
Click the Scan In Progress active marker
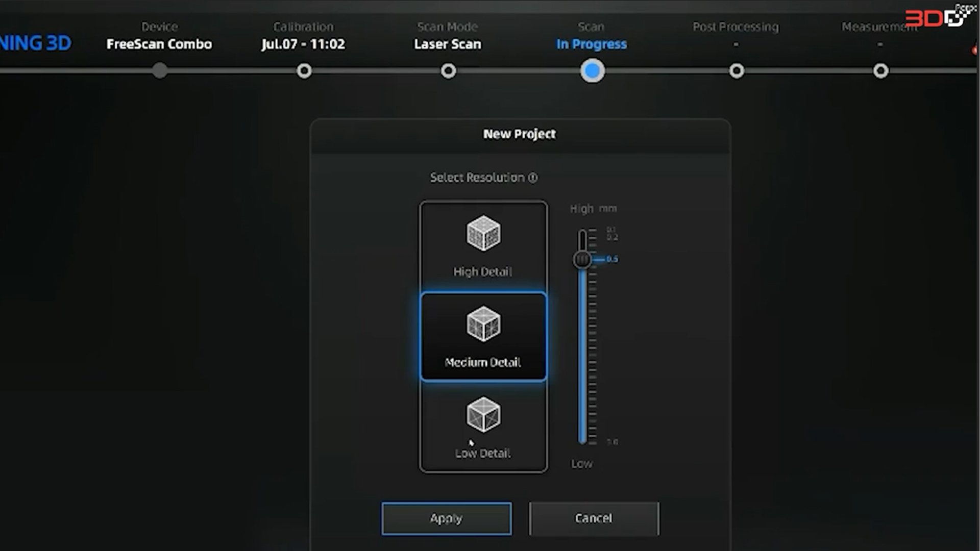click(593, 71)
